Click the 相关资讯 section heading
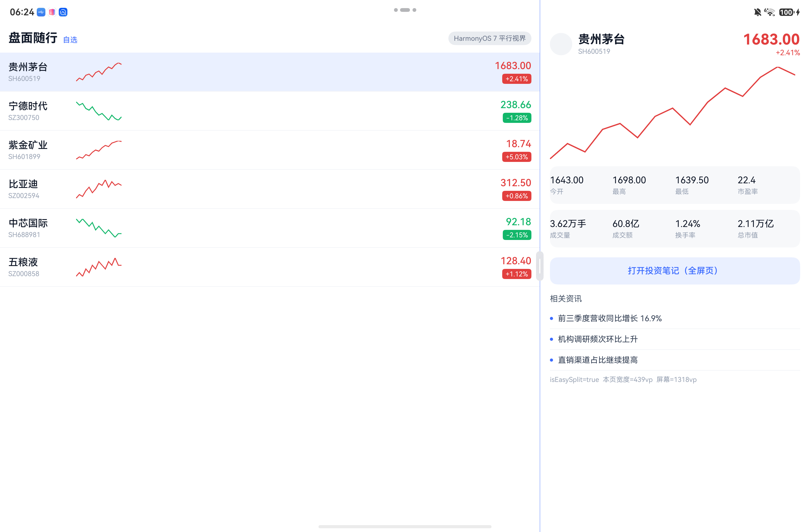This screenshot has width=810, height=532. point(566,299)
